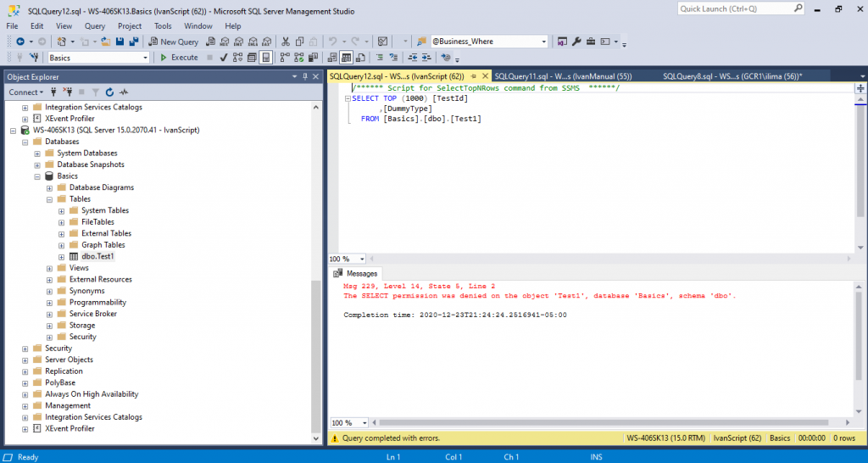This screenshot has height=463, width=868.
Task: Click the Find in Files icon
Action: coord(421,42)
